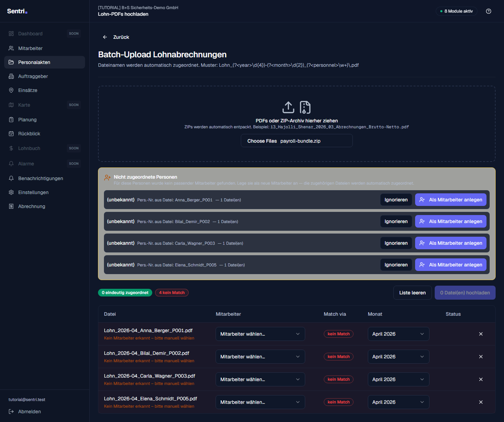
Task: Open Personalakten in the sidebar
Action: coord(44,62)
